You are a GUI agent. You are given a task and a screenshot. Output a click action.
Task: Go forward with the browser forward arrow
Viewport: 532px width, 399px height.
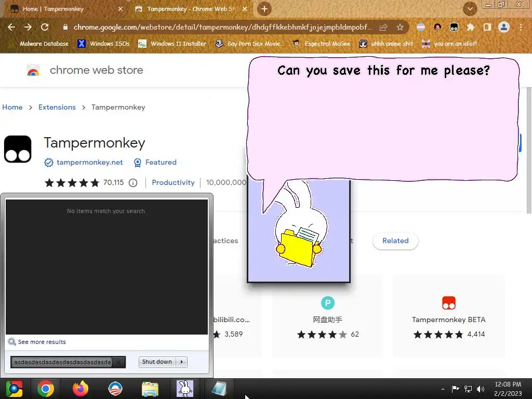[28, 27]
